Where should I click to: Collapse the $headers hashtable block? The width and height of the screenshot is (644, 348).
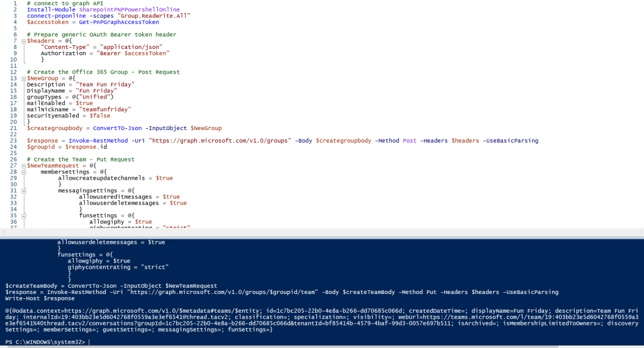(x=23, y=41)
